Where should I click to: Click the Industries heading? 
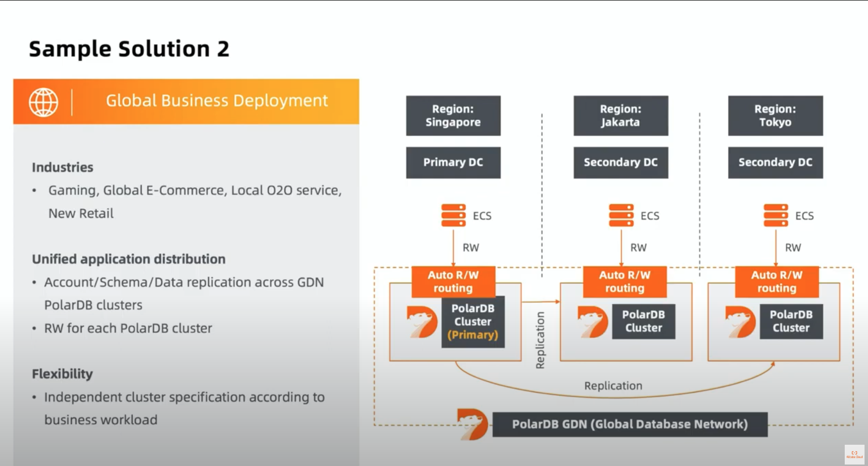[x=62, y=167]
